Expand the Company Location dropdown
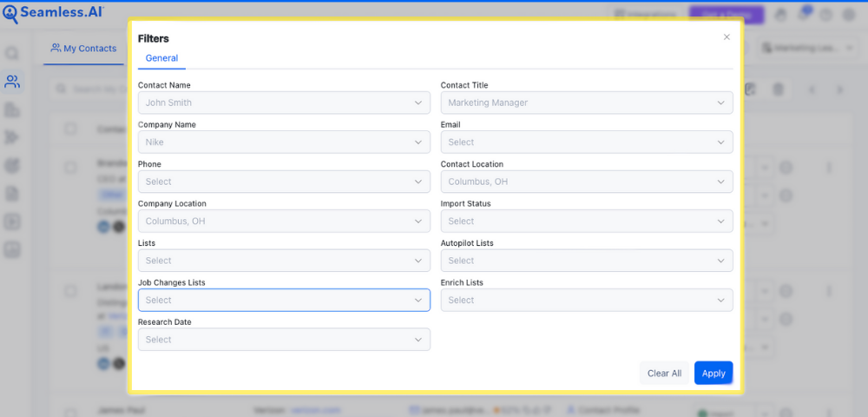The image size is (868, 417). (x=284, y=221)
